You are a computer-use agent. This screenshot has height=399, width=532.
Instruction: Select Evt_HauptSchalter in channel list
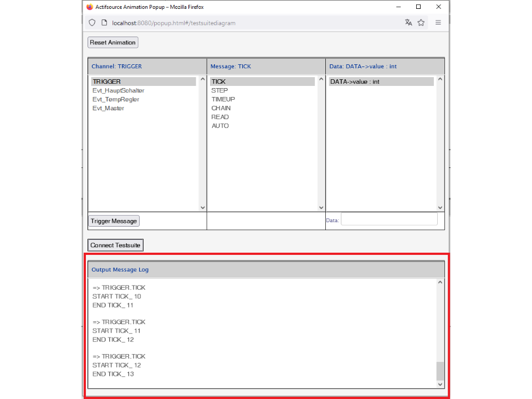(x=118, y=90)
